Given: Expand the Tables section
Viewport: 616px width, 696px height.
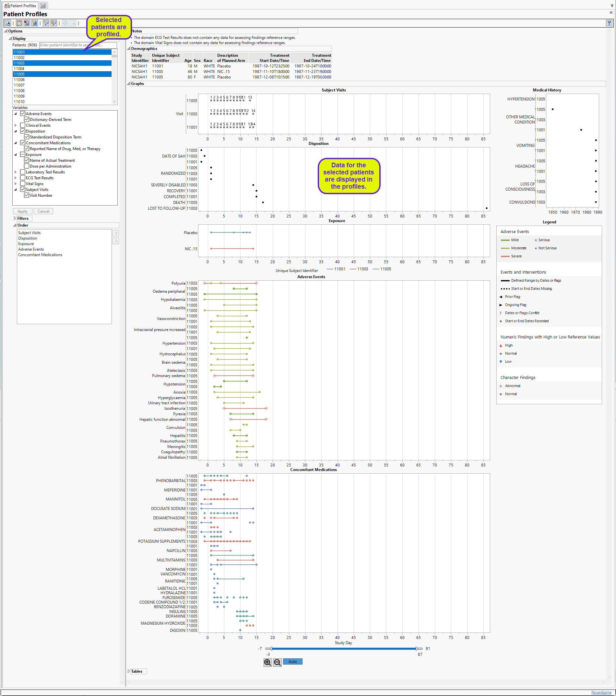Looking at the screenshot, I should [x=129, y=671].
